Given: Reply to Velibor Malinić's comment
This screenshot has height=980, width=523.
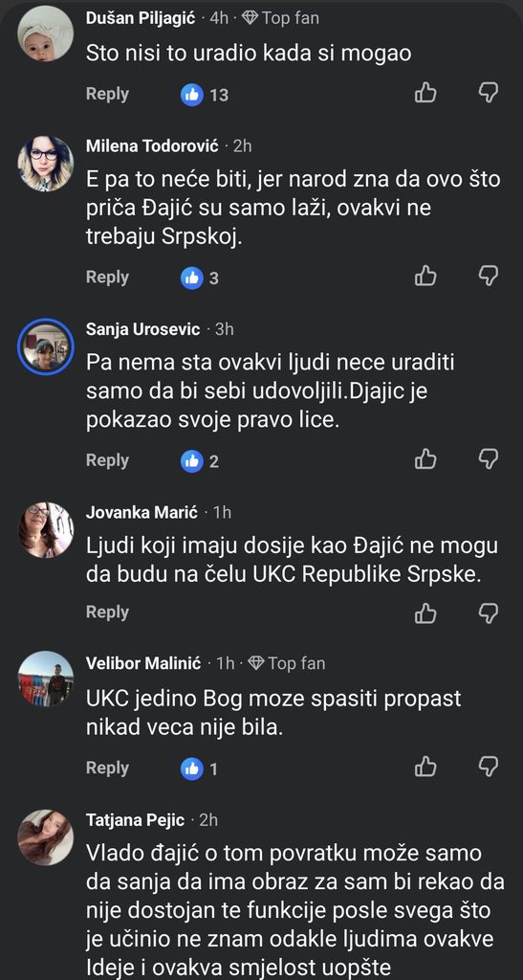Looking at the screenshot, I should click(x=107, y=768).
